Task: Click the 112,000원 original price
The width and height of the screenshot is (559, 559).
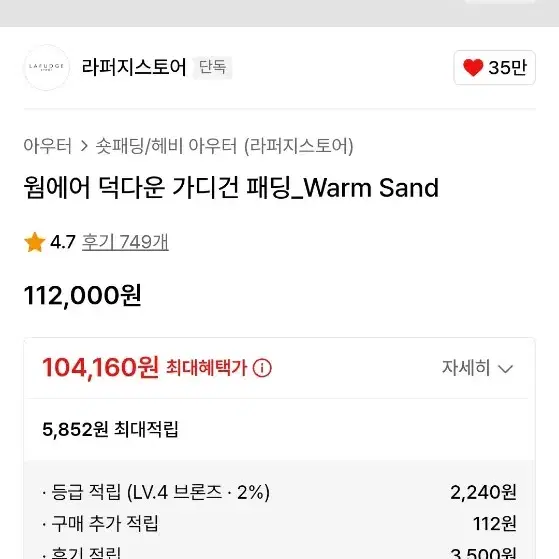Action: tap(83, 296)
